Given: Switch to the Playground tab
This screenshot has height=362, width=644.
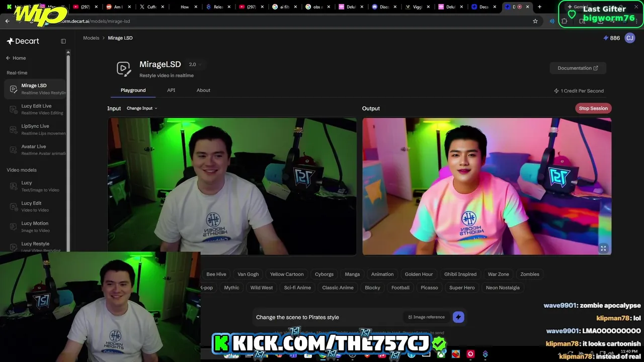Looking at the screenshot, I should click(133, 90).
